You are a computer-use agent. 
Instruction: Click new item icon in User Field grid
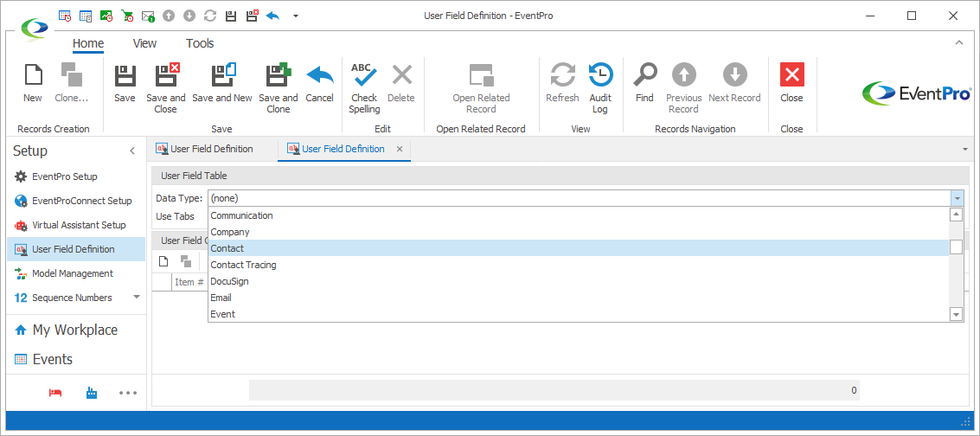[x=163, y=261]
